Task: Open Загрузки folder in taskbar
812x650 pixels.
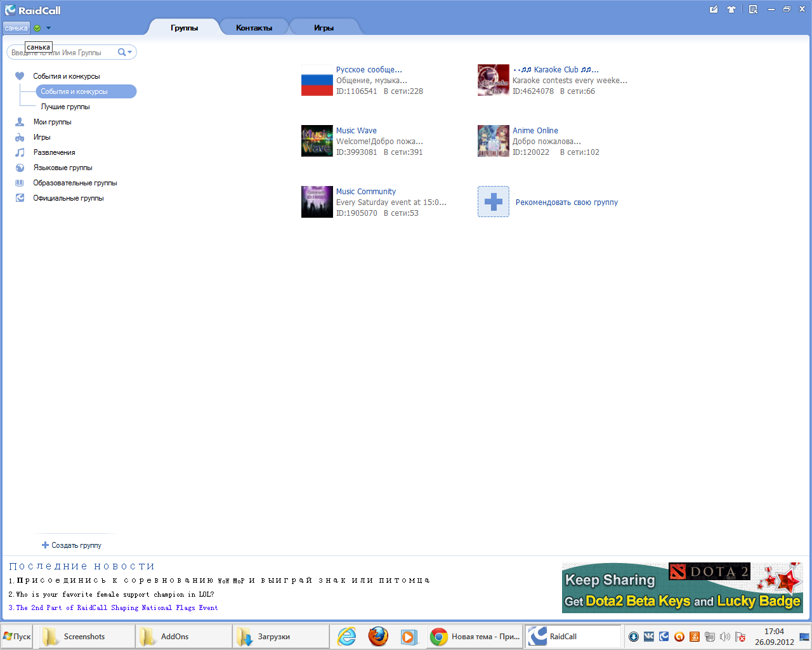Action: pyautogui.click(x=282, y=637)
